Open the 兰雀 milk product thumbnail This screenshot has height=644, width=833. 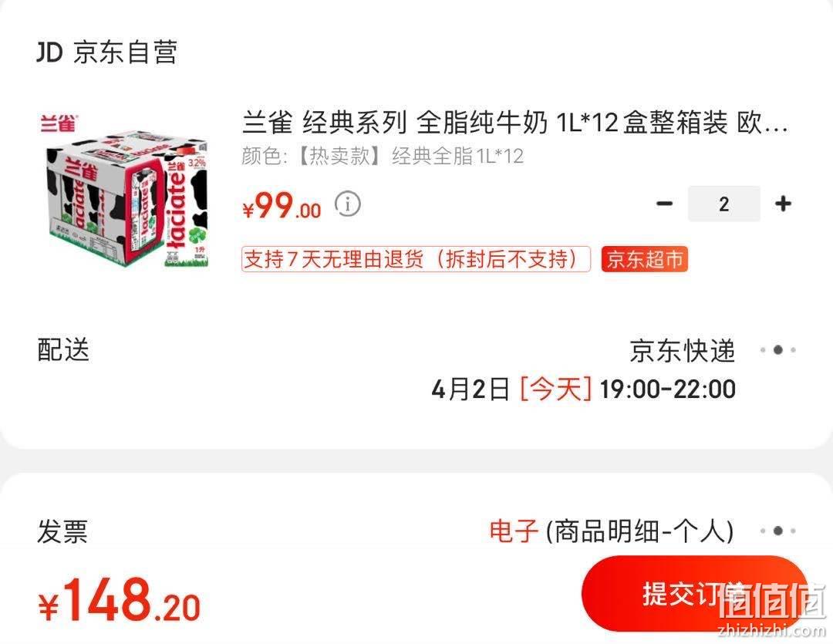pyautogui.click(x=126, y=191)
